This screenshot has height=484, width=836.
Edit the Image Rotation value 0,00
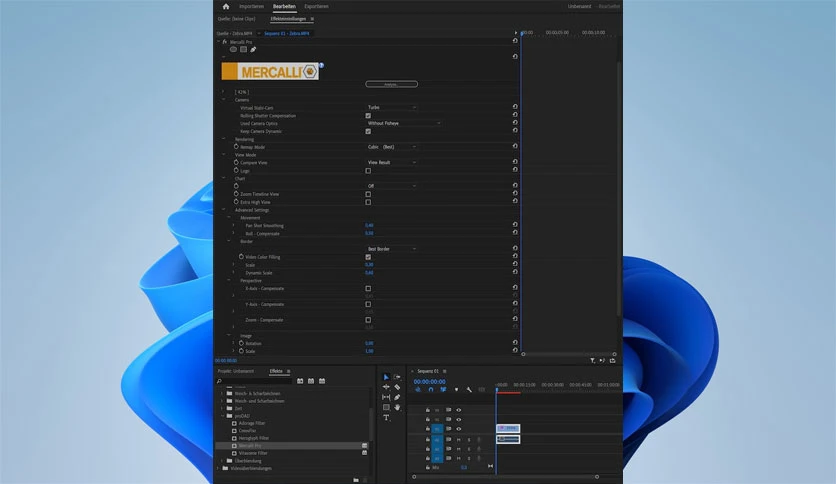(369, 343)
